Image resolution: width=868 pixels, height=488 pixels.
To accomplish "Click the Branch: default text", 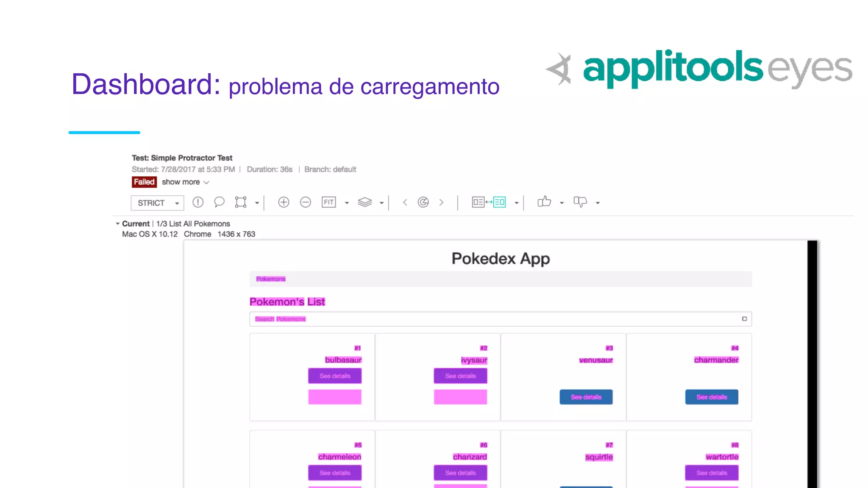I will [330, 169].
